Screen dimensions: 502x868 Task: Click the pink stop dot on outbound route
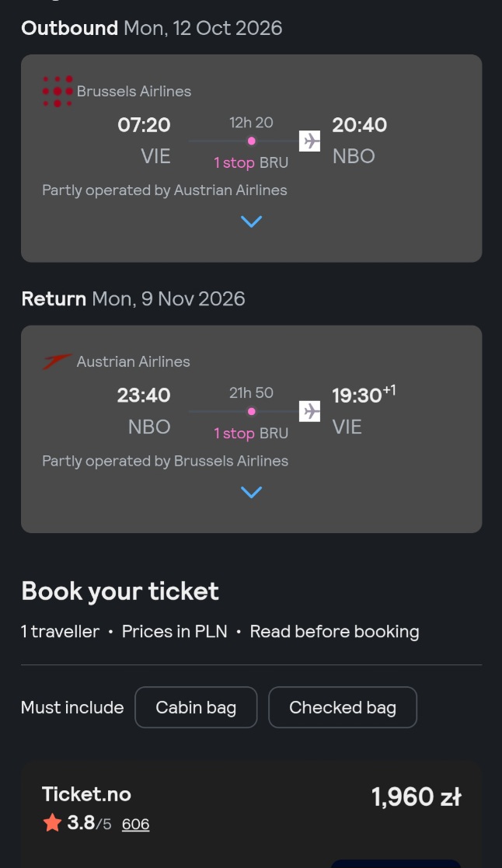(x=251, y=141)
